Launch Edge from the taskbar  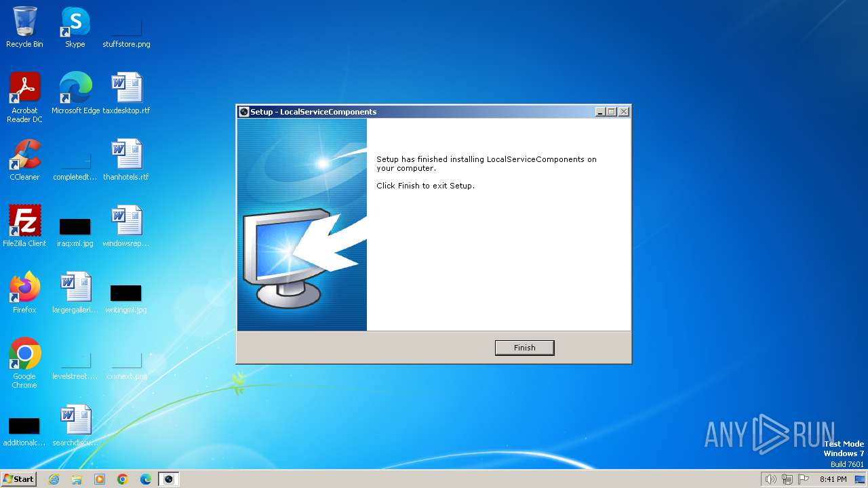[146, 479]
